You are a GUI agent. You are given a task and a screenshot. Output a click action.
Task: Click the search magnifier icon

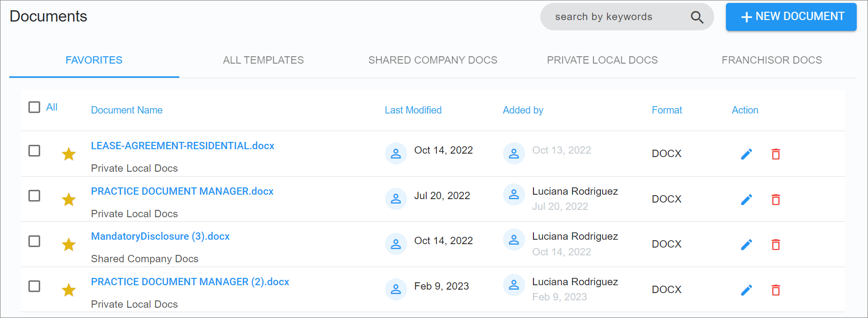[697, 18]
